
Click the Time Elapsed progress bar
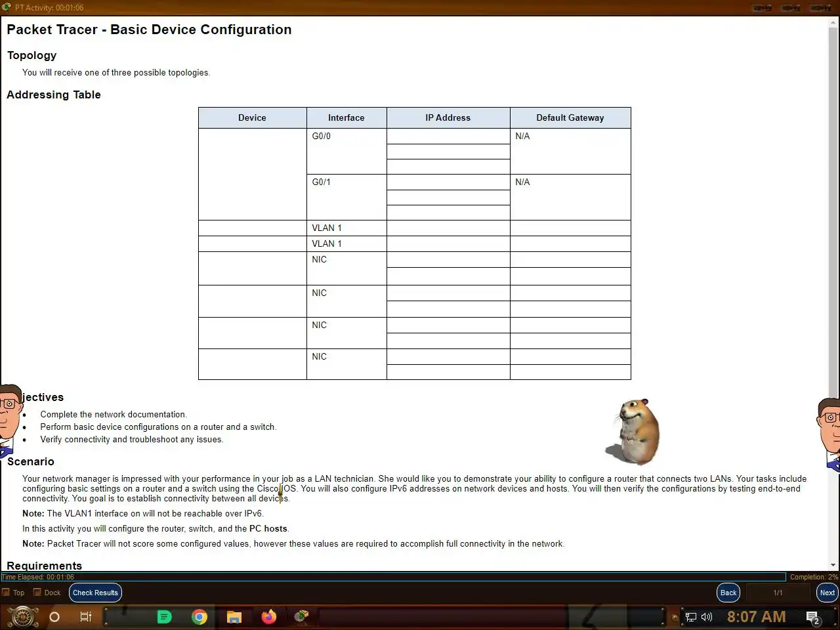(x=393, y=577)
